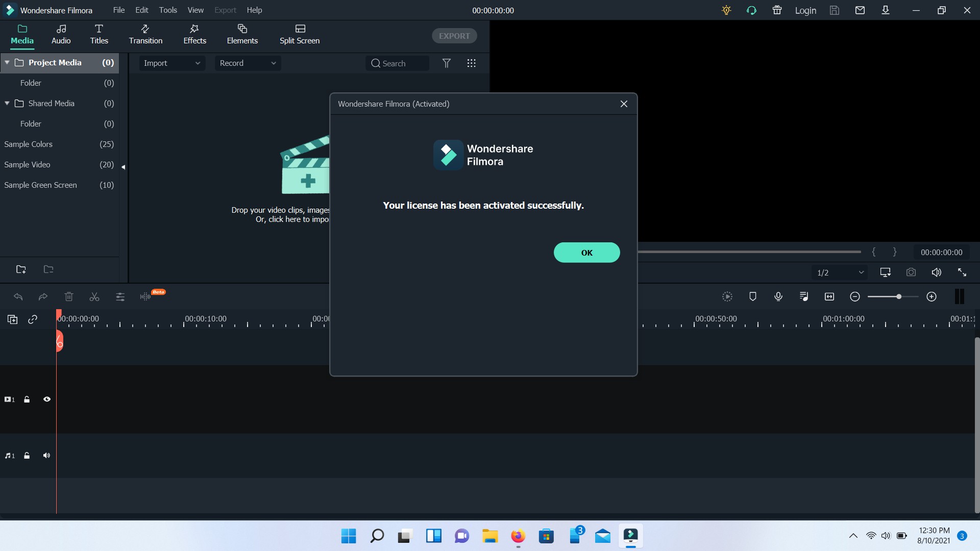980x551 pixels.
Task: Open the Titles panel
Action: pos(99,34)
